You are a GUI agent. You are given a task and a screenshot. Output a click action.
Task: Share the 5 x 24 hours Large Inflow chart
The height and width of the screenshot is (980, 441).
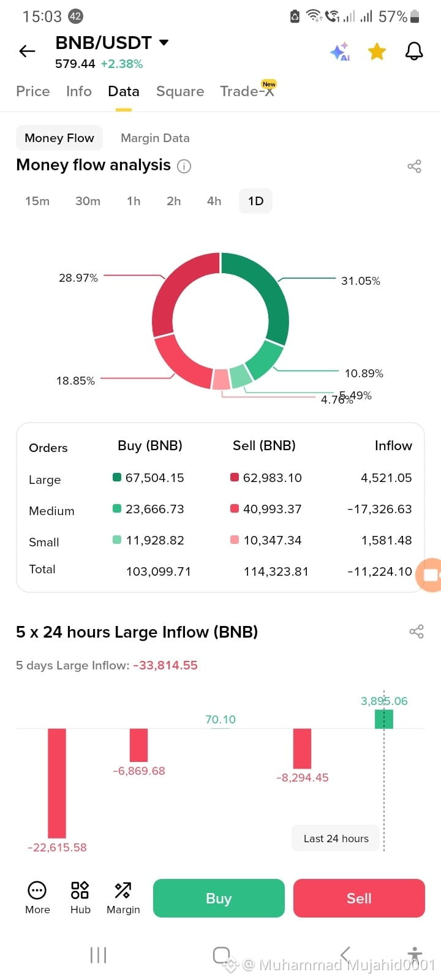pyautogui.click(x=417, y=632)
